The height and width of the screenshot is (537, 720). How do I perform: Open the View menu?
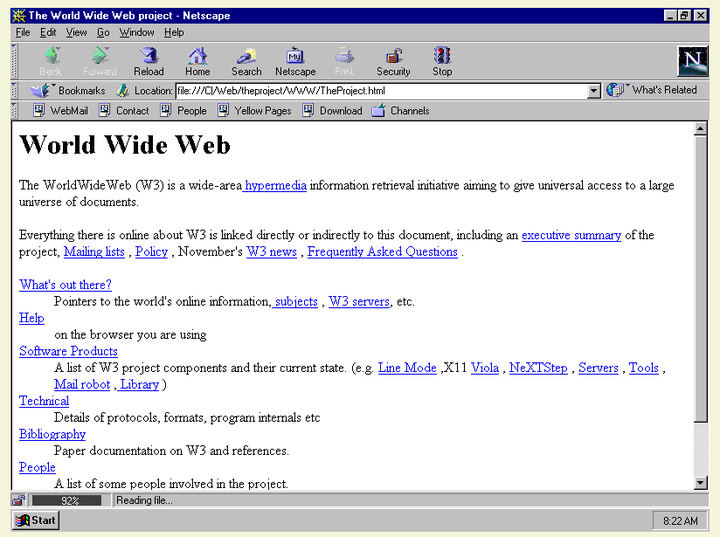77,32
